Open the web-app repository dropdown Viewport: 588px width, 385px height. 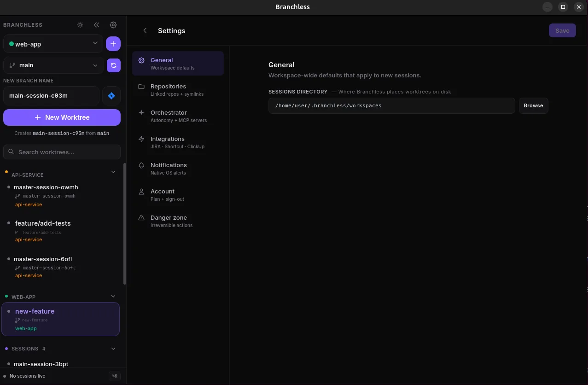53,44
